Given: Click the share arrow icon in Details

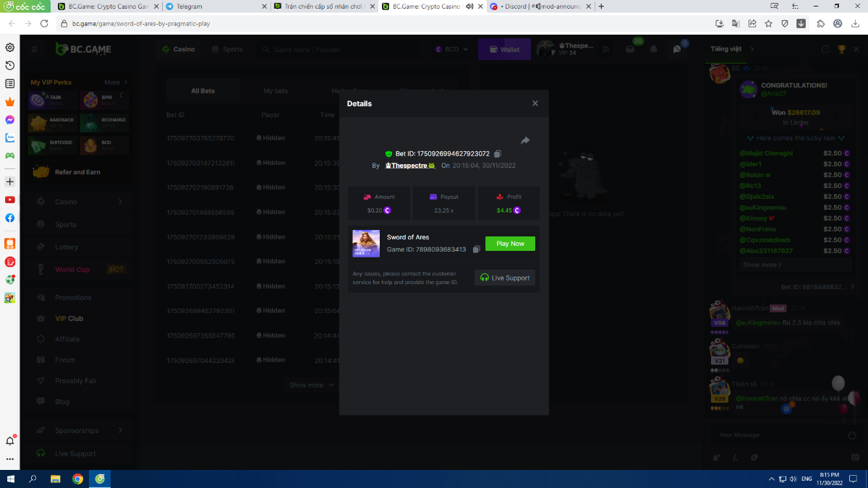Looking at the screenshot, I should 525,140.
